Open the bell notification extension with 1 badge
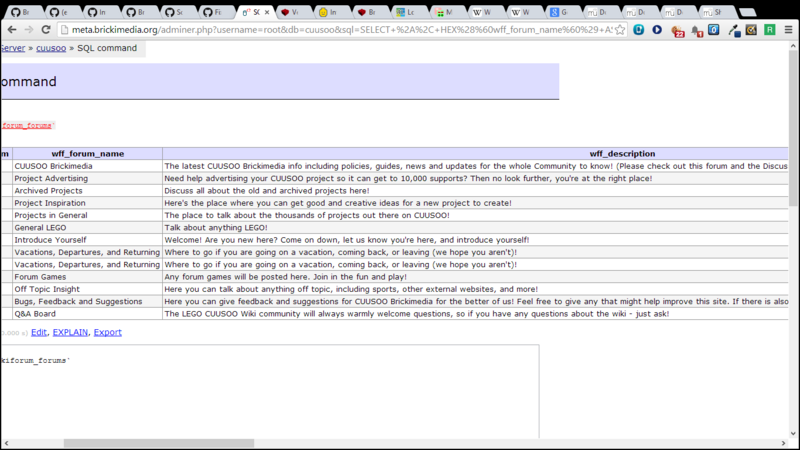Screen dimensions: 800x450 pos(696,31)
